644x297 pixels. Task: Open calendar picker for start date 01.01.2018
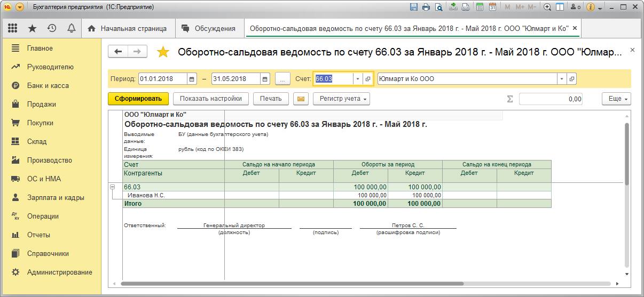[192, 79]
